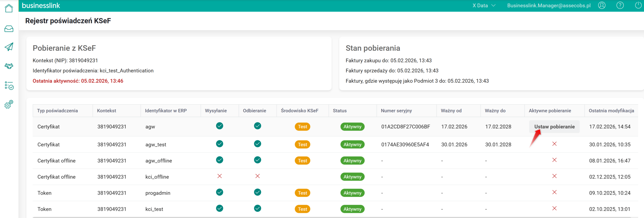The height and width of the screenshot is (218, 644).
Task: Open the help question mark icon
Action: click(620, 6)
